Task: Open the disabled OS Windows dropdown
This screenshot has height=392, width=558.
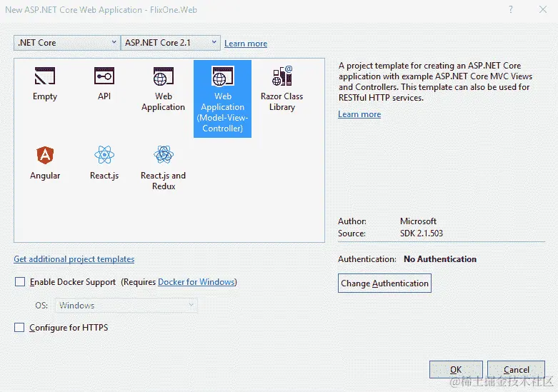Action: point(126,305)
